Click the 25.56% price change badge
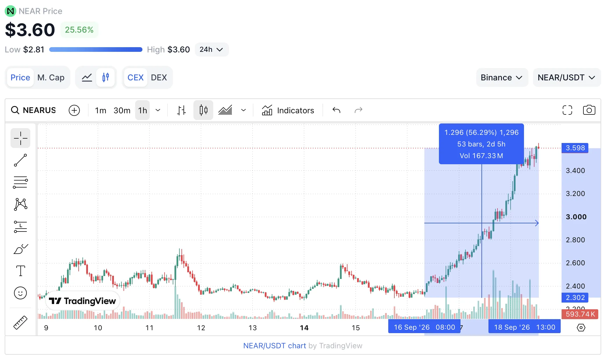The image size is (607, 364). tap(79, 30)
